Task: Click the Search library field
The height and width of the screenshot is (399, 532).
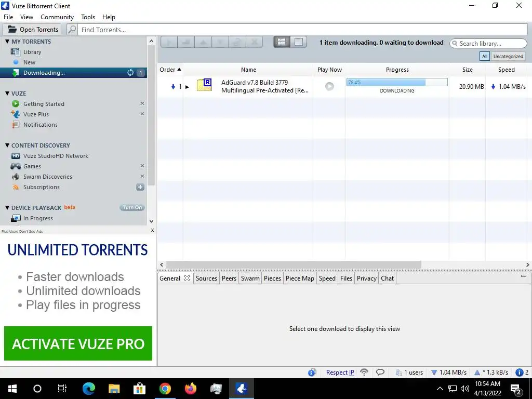Action: [488, 44]
